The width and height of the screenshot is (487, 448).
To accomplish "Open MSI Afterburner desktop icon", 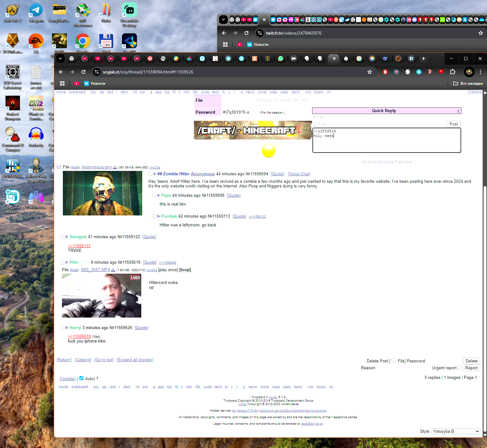I will pyautogui.click(x=82, y=15).
